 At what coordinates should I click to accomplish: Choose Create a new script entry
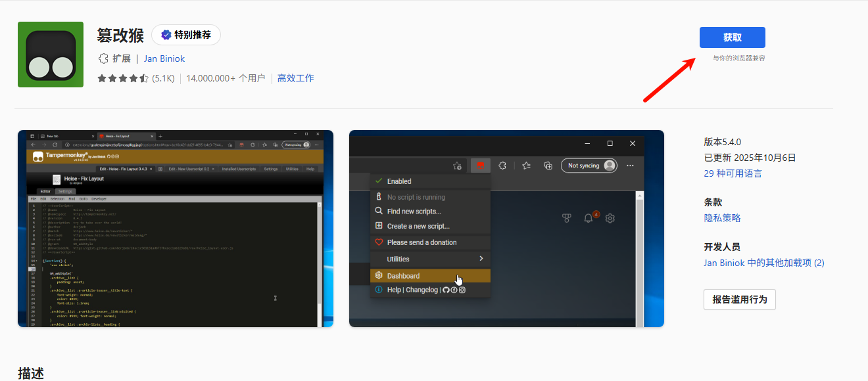418,226
